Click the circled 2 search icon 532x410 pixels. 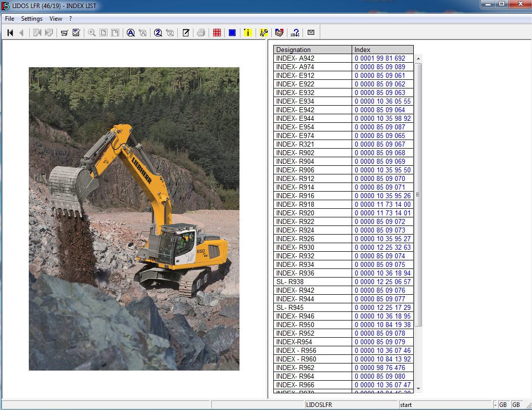(x=158, y=33)
